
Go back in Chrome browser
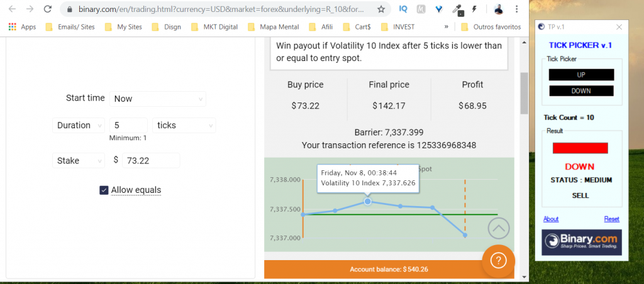(x=13, y=9)
